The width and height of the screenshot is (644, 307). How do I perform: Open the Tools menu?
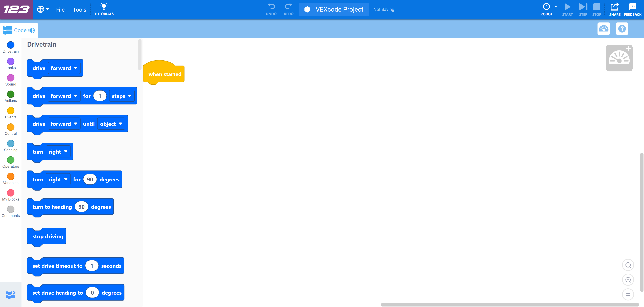pos(79,10)
